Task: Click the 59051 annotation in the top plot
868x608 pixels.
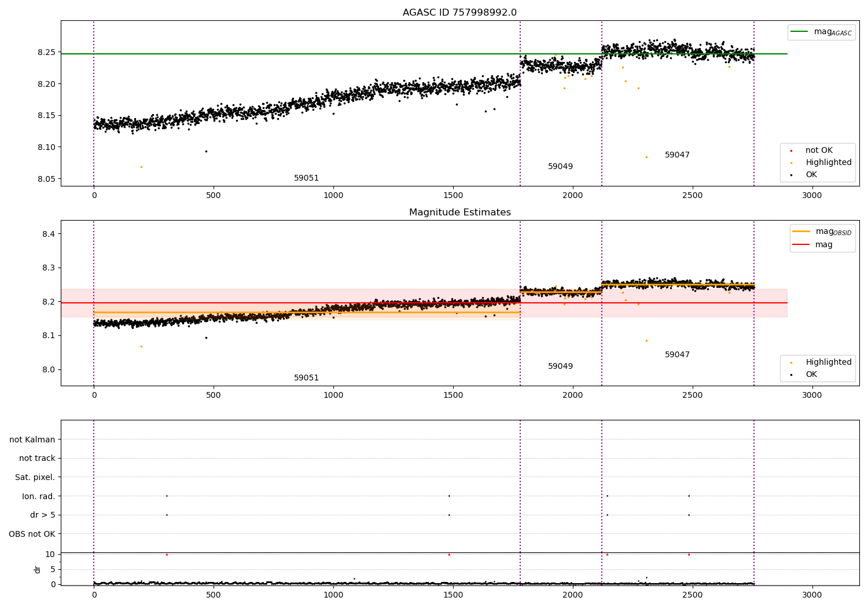Action: pyautogui.click(x=306, y=178)
